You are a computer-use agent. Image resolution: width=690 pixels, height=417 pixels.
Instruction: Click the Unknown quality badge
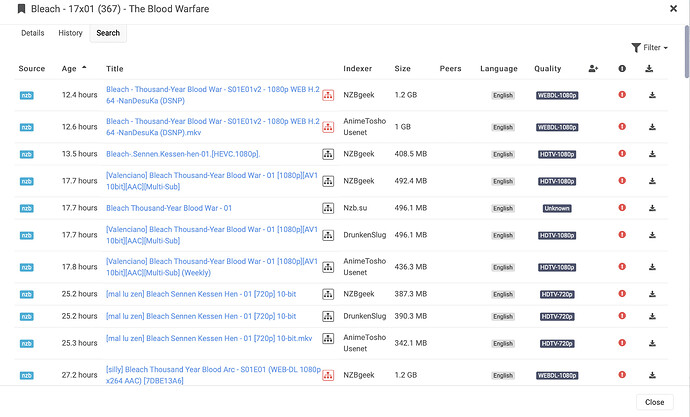tap(557, 208)
